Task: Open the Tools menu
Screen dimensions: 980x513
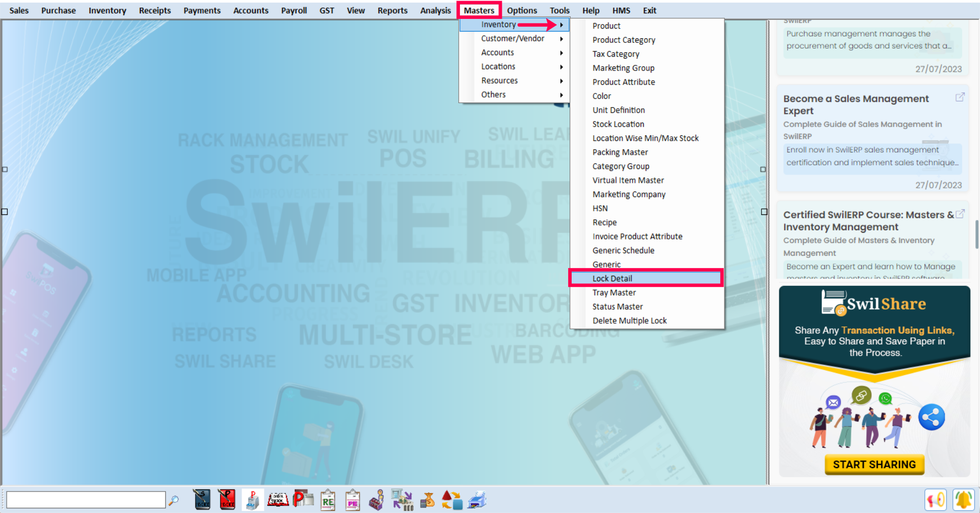Action: pyautogui.click(x=559, y=10)
